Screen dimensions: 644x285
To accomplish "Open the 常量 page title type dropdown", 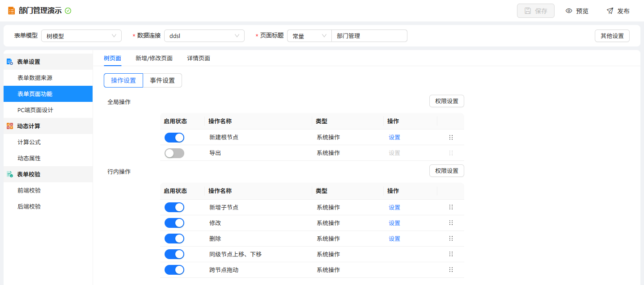I will coord(309,36).
